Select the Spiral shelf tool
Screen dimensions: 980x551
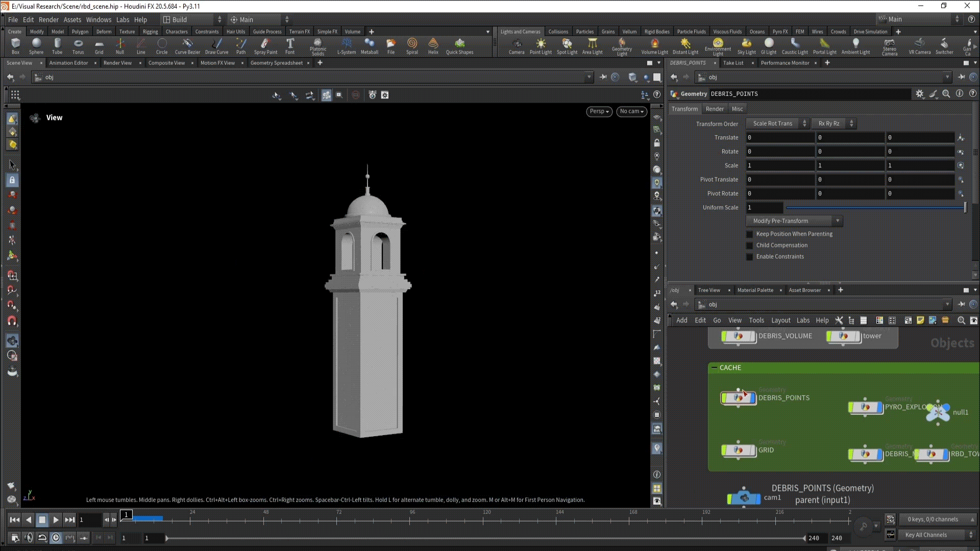tap(411, 45)
